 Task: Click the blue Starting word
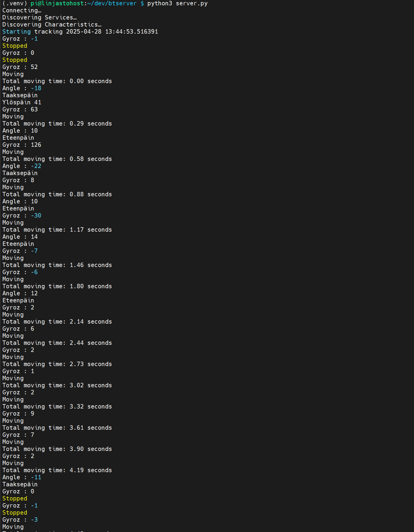[17, 32]
